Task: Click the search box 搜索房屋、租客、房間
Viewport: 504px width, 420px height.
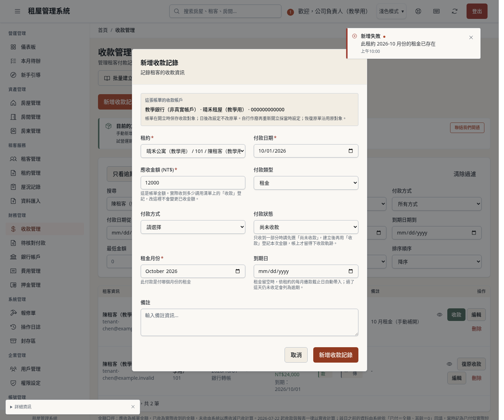Action: click(x=225, y=11)
